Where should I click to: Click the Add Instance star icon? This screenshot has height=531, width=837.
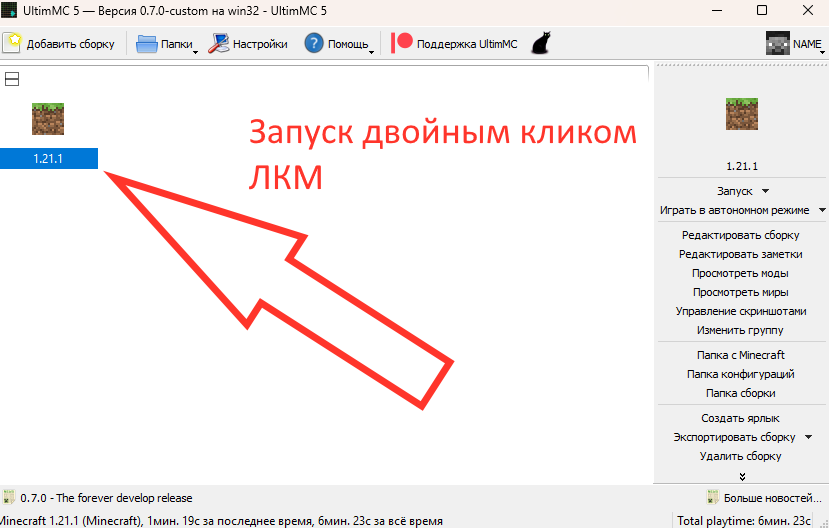(13, 43)
